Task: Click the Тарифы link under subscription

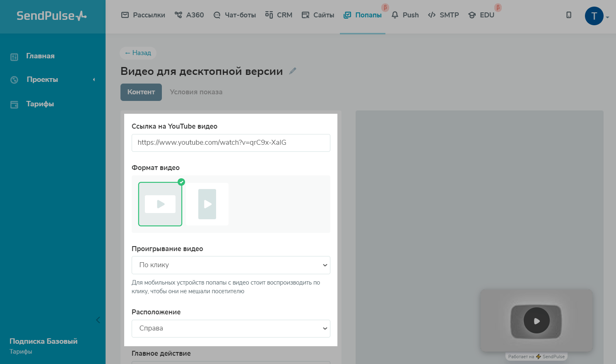Action: [21, 352]
